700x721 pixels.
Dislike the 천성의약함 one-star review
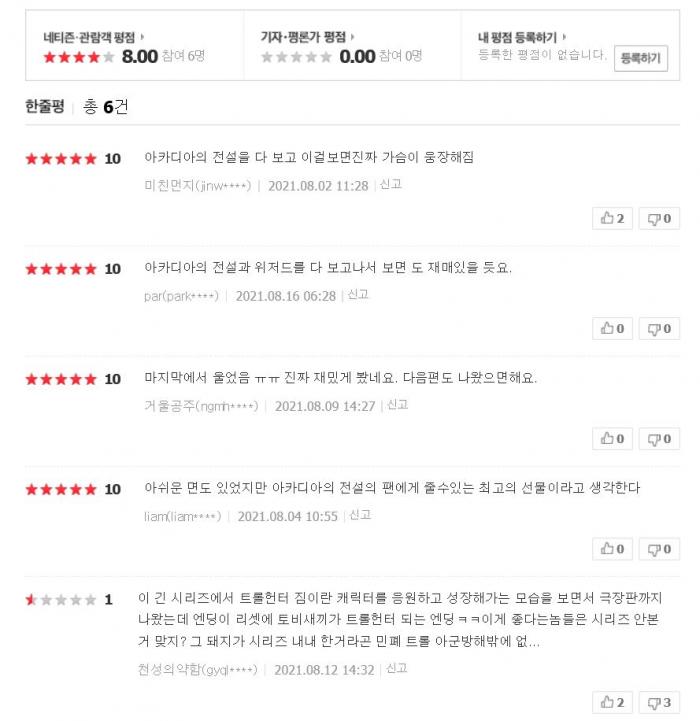coord(659,703)
